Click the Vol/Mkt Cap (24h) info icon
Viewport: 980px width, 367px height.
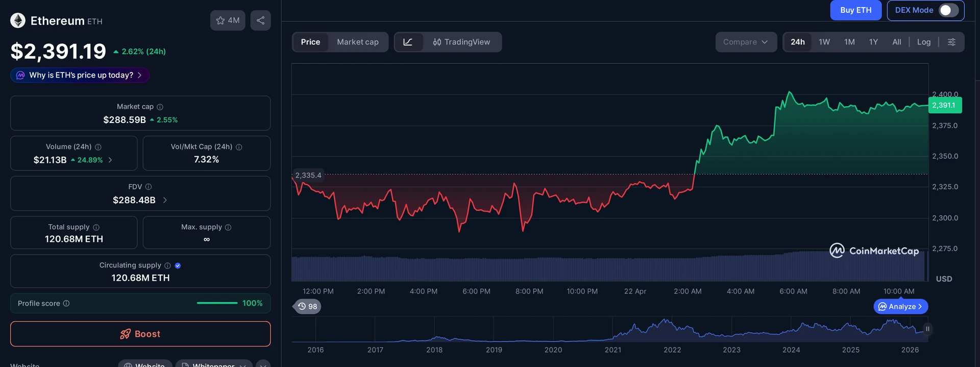[239, 147]
